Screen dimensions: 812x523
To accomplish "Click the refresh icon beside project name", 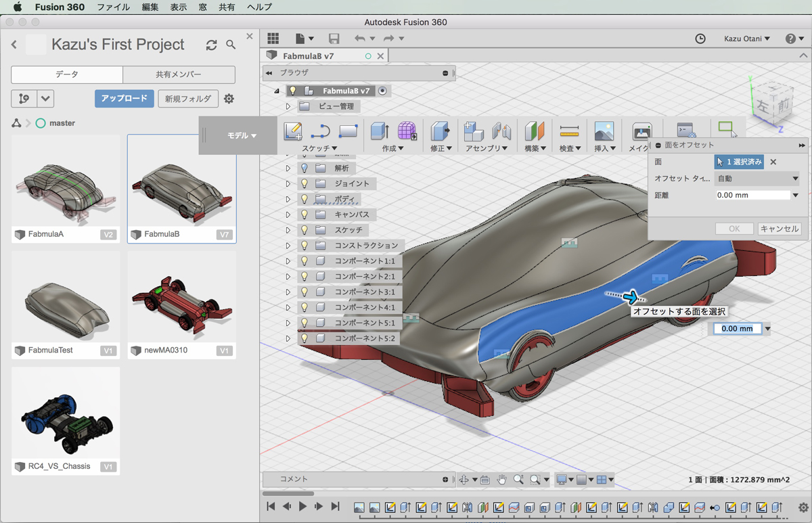I will pyautogui.click(x=211, y=45).
